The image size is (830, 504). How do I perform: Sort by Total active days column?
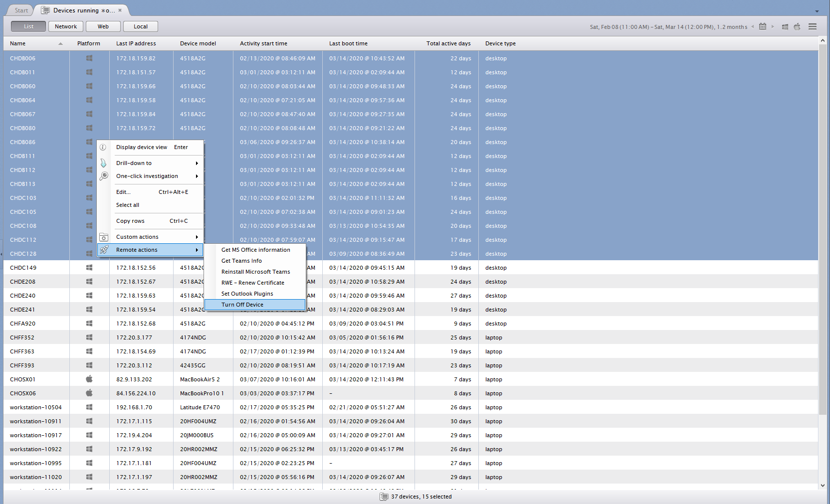[448, 43]
